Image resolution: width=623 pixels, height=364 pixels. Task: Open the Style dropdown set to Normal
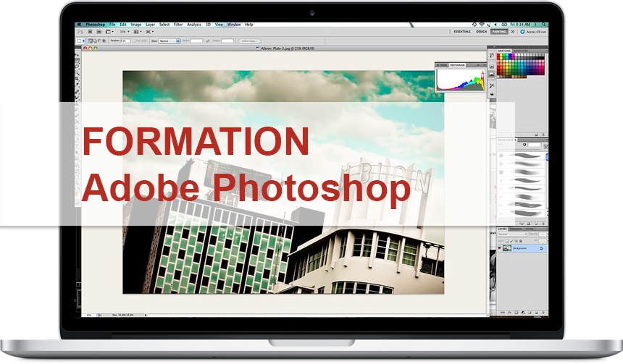(x=170, y=41)
